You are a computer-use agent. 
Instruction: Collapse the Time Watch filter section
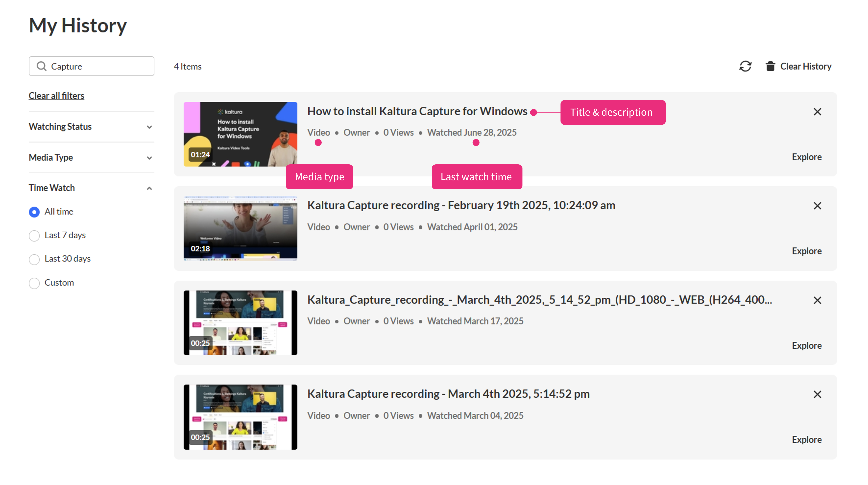[149, 188]
